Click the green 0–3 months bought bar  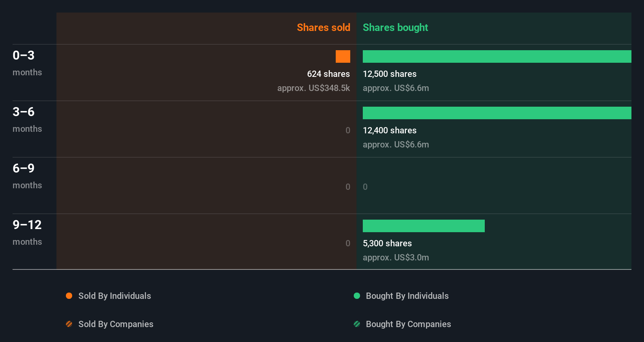497,56
